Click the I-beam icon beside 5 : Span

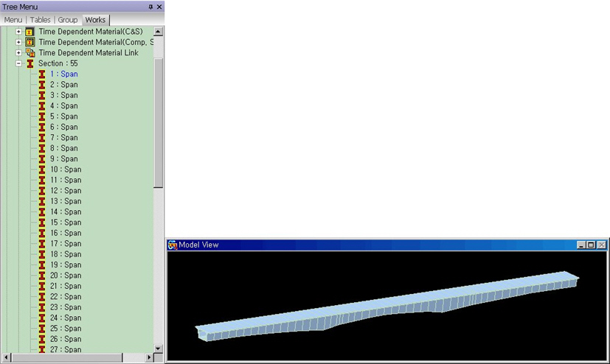[42, 116]
